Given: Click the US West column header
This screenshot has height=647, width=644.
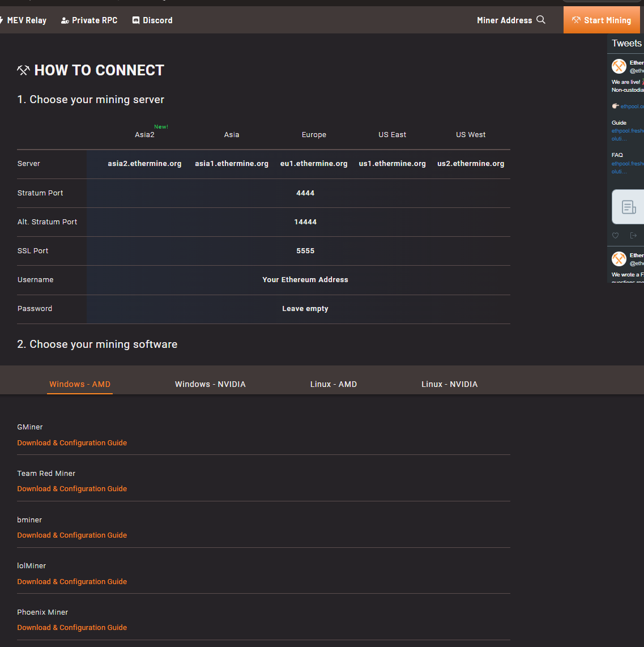Looking at the screenshot, I should pyautogui.click(x=471, y=134).
